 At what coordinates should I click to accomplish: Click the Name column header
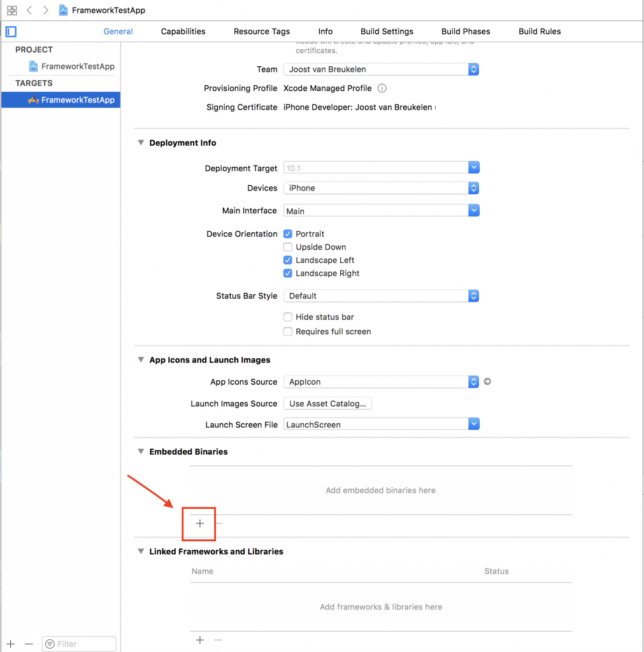pyautogui.click(x=203, y=571)
